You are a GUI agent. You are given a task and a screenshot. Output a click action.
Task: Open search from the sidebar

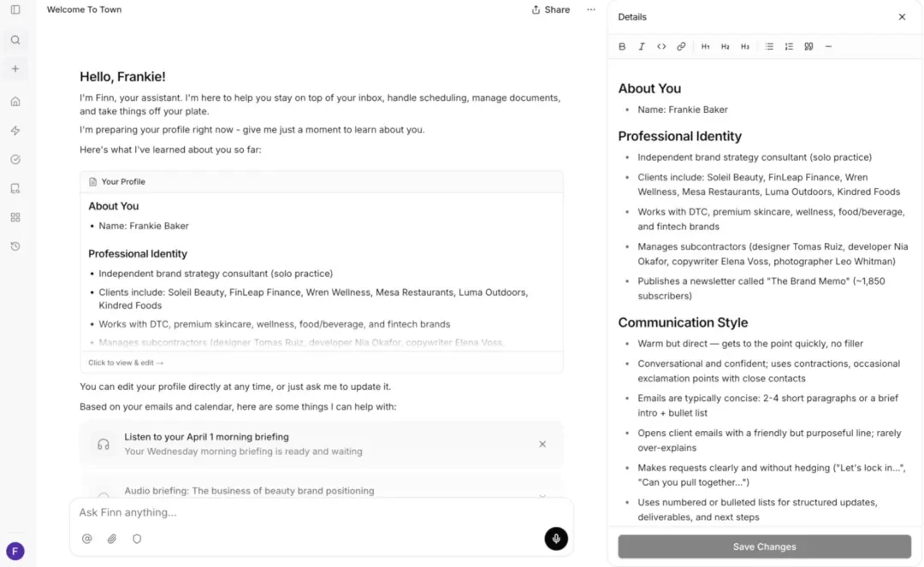coord(15,40)
